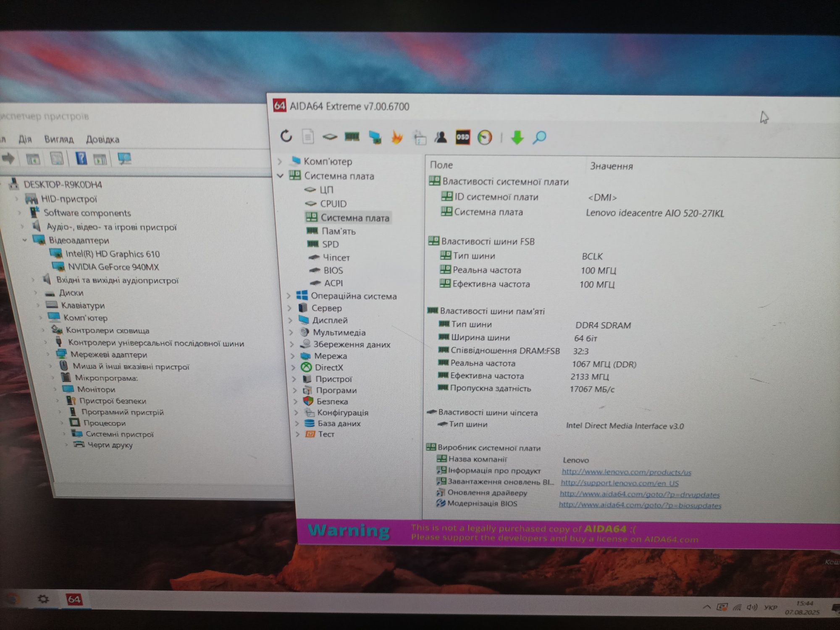Start the stability test flame icon
The height and width of the screenshot is (630, 840).
point(396,137)
